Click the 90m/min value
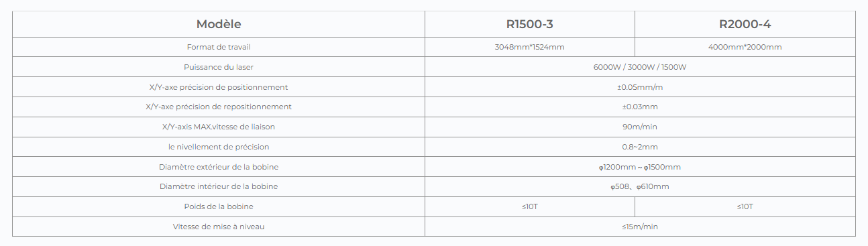 (x=640, y=127)
